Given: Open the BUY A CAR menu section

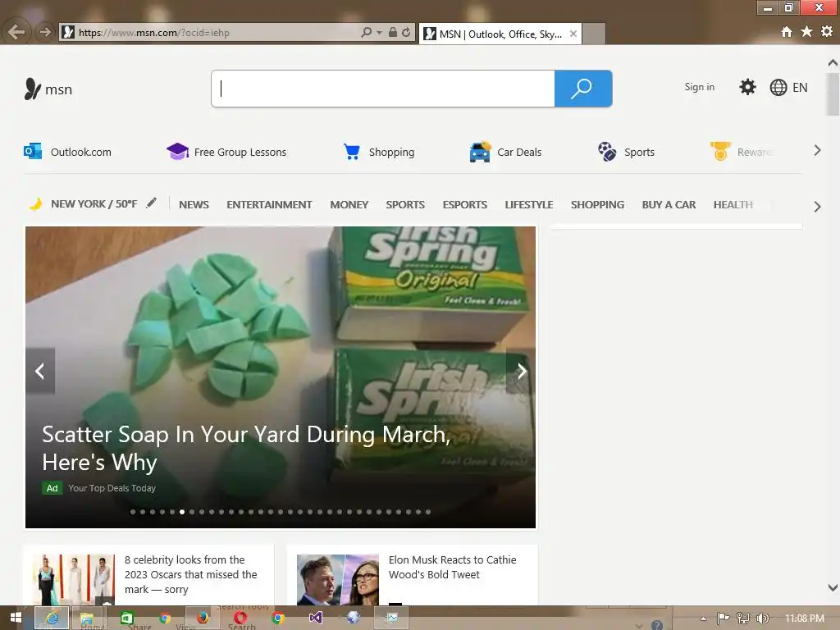Looking at the screenshot, I should coord(669,204).
